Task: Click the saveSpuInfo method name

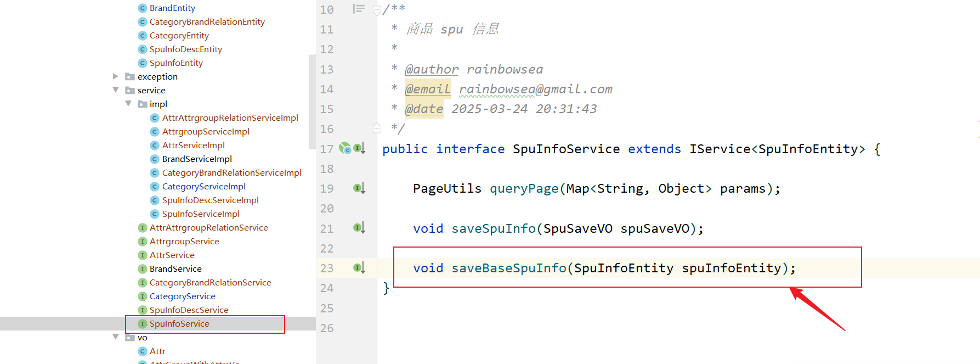Action: (x=494, y=228)
